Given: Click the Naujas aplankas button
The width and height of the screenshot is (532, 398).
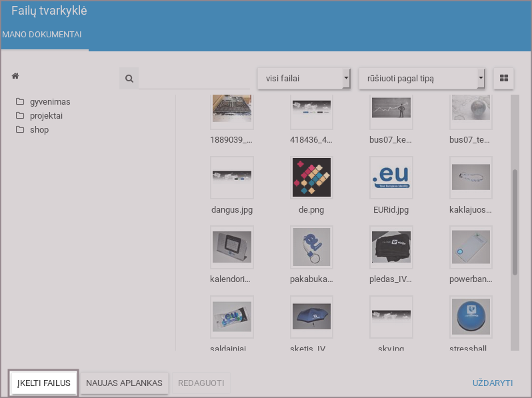Looking at the screenshot, I should [x=124, y=383].
